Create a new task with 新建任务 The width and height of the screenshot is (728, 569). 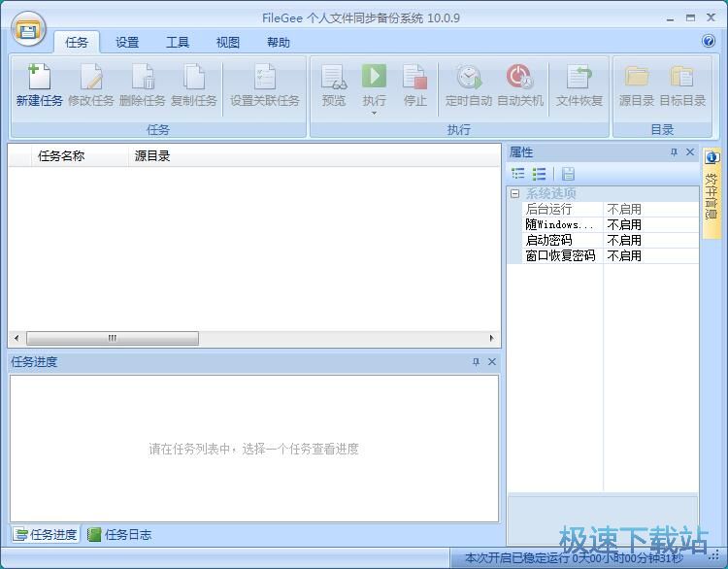(x=39, y=85)
